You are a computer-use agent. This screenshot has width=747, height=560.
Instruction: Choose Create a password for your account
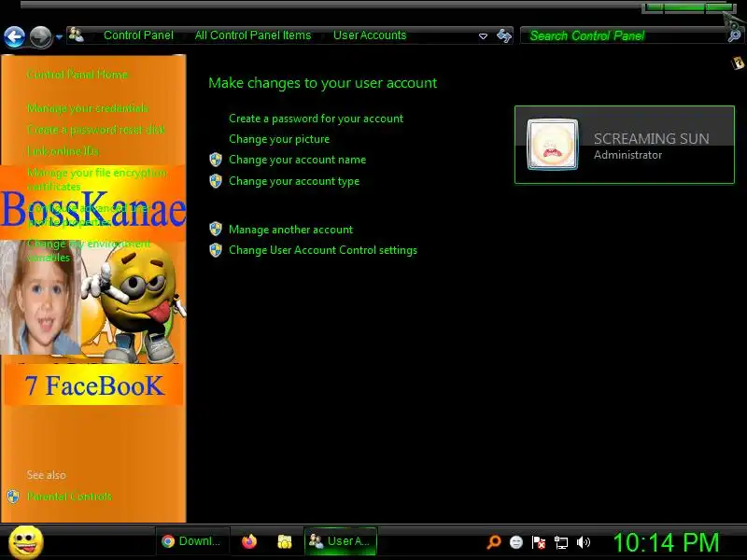point(316,119)
